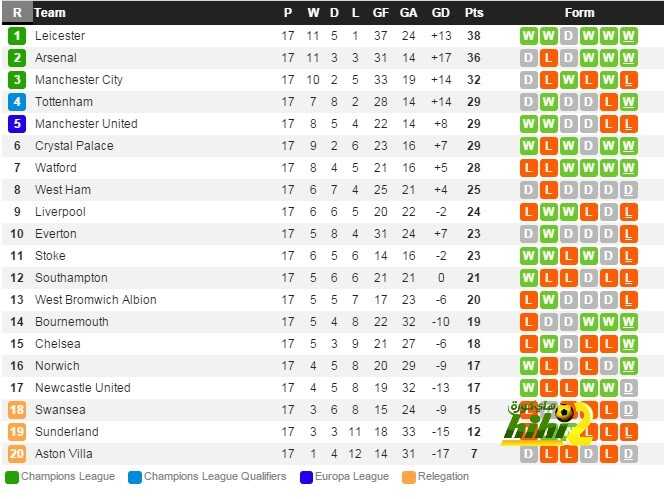The height and width of the screenshot is (499, 664).
Task: Click the Team column header
Action: (x=50, y=13)
